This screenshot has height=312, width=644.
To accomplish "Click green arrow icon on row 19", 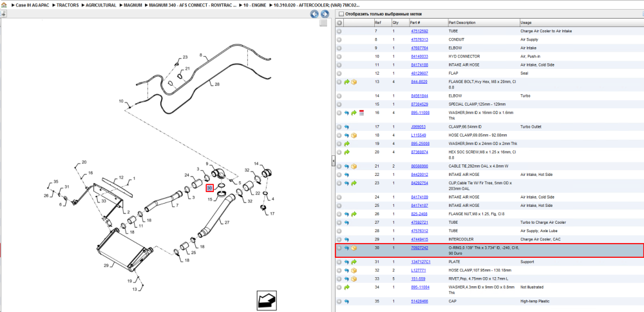I will [346, 144].
